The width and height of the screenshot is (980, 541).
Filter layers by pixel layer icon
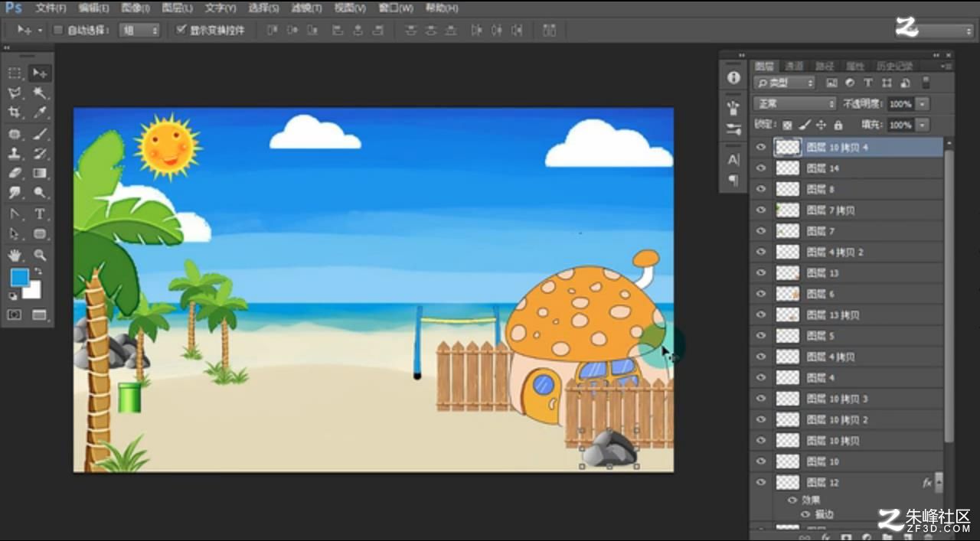point(832,83)
